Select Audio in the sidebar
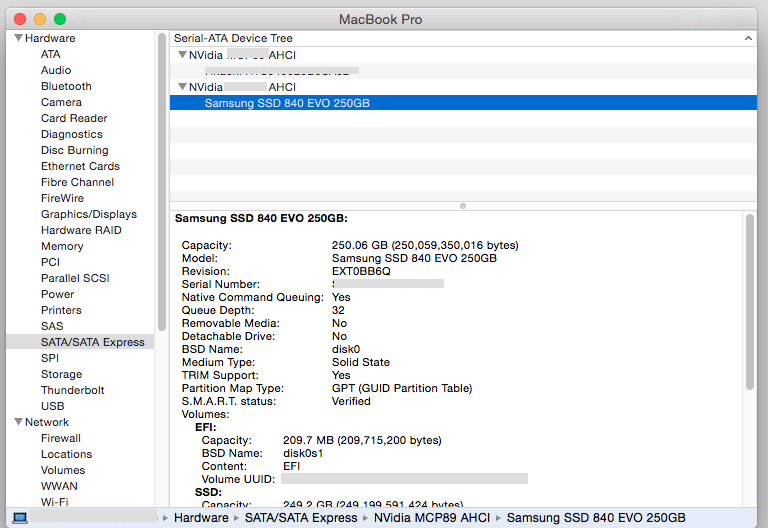 tap(56, 70)
